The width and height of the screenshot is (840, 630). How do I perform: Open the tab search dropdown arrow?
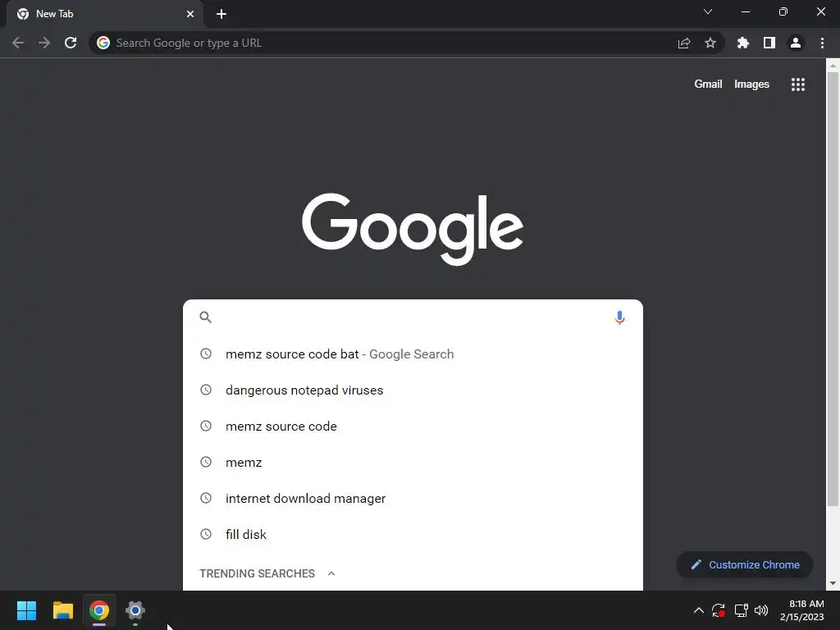coord(708,11)
